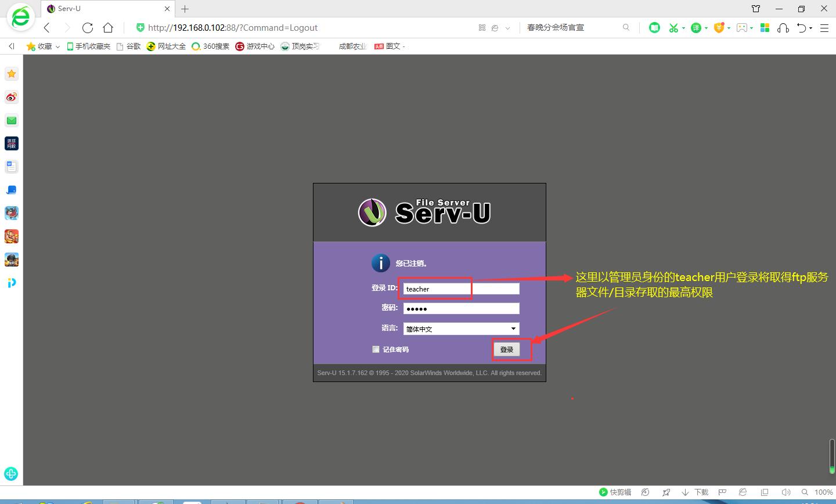
Task: Open 快剪辑 in the status bar
Action: click(615, 492)
